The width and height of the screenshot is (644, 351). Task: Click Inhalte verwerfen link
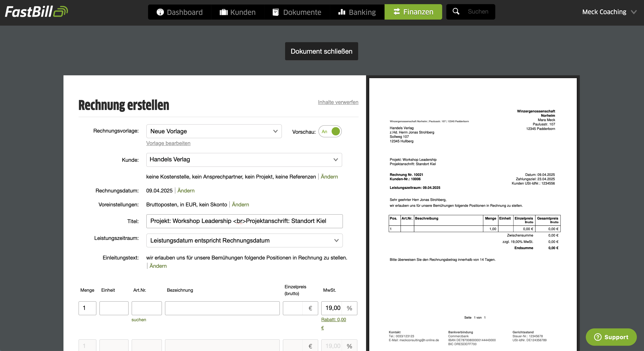tap(338, 102)
